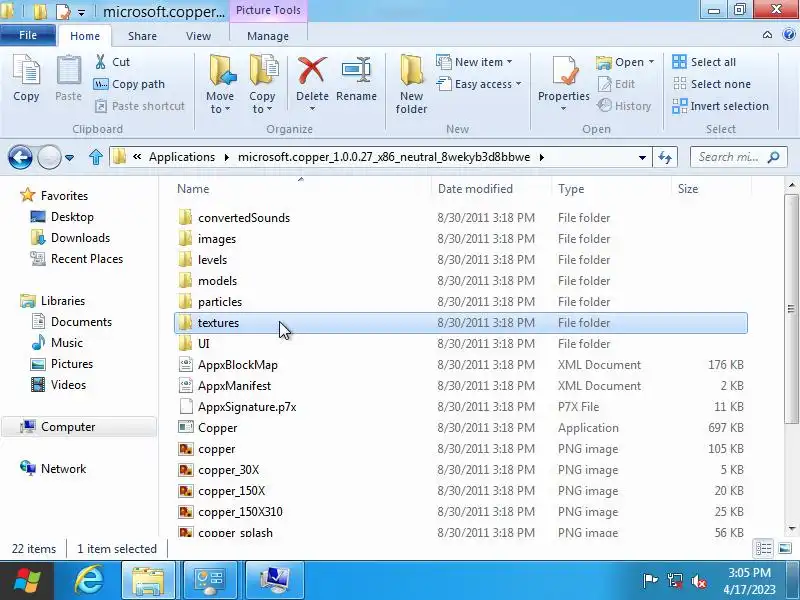This screenshot has height=600, width=800.
Task: Click the Forward navigation arrow
Action: [x=49, y=157]
